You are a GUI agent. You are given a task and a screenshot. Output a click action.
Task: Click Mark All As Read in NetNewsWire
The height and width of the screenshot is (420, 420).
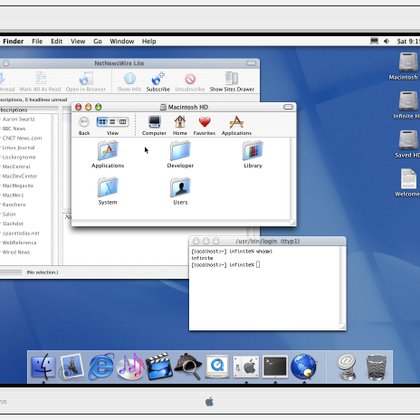(x=40, y=82)
